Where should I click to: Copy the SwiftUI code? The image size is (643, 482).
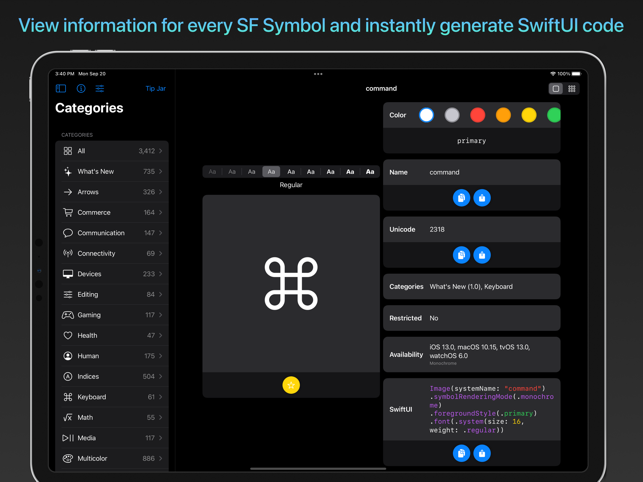coord(461,453)
